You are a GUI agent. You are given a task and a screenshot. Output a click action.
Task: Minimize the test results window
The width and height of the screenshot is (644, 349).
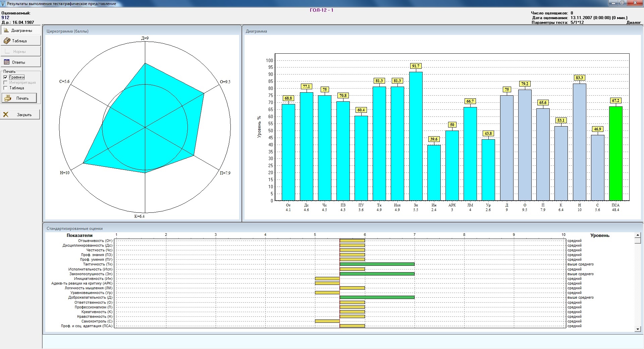[613, 3]
